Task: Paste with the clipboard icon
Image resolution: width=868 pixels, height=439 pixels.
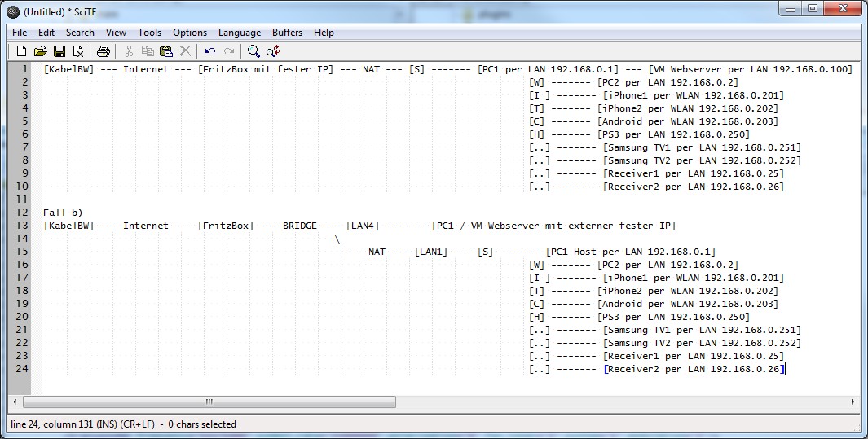Action: (x=166, y=51)
